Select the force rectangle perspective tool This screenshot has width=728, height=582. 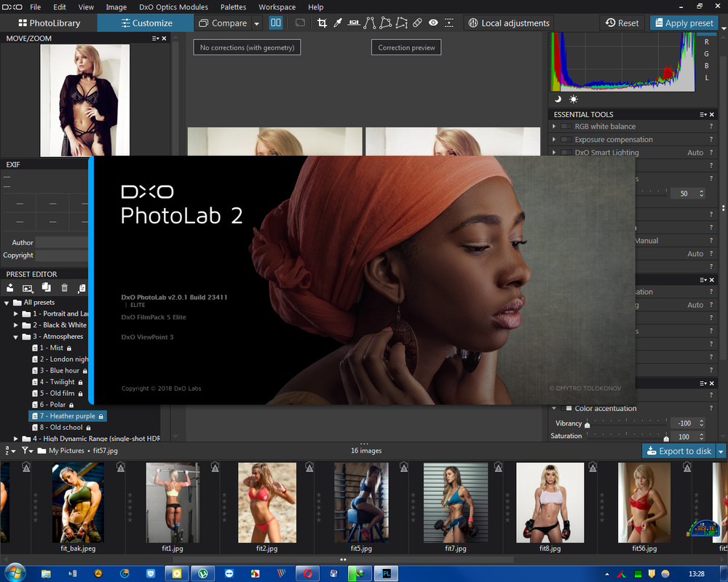coord(385,23)
